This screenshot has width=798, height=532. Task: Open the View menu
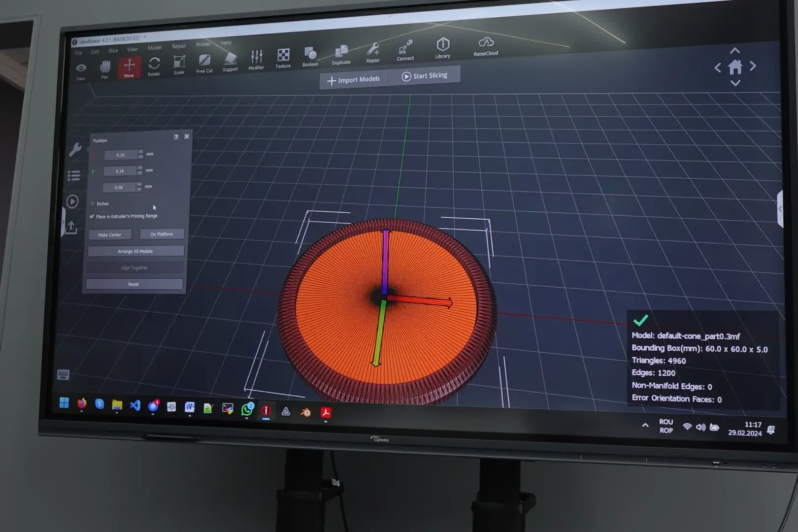tap(133, 49)
